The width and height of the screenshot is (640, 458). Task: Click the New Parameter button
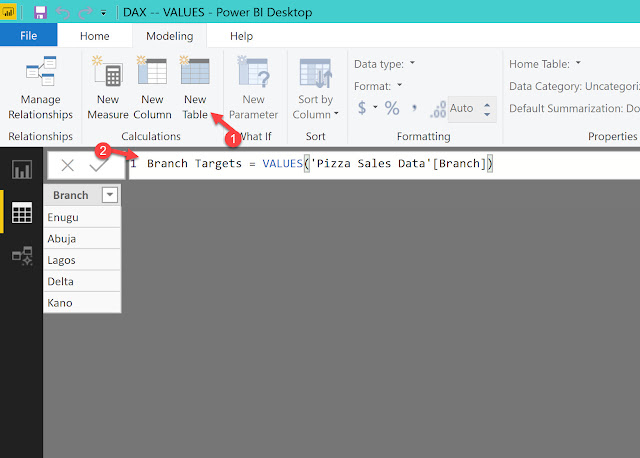click(x=253, y=88)
